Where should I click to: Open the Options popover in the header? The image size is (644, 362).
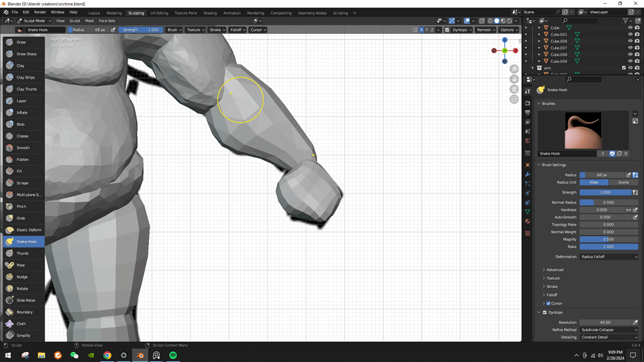click(508, 30)
